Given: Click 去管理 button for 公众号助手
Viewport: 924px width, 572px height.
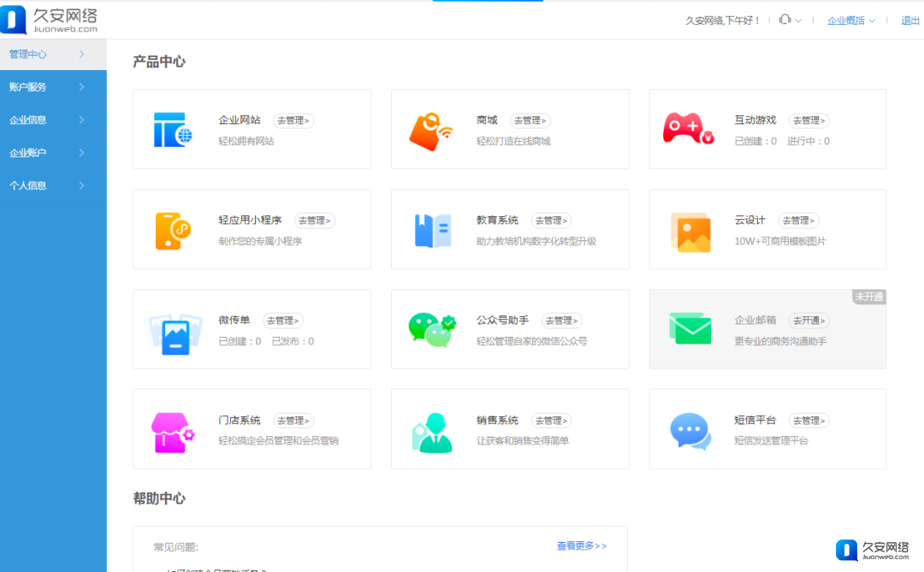Looking at the screenshot, I should point(561,321).
